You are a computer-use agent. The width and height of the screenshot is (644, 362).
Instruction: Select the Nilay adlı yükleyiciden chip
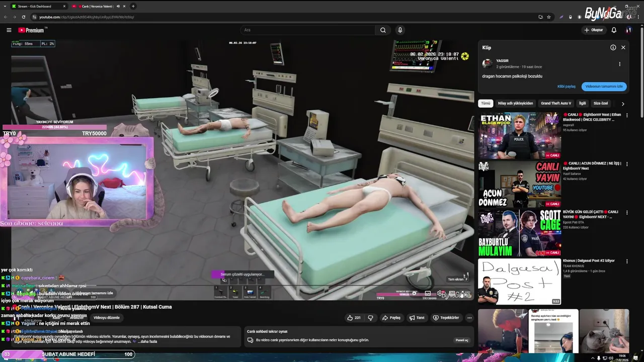515,103
